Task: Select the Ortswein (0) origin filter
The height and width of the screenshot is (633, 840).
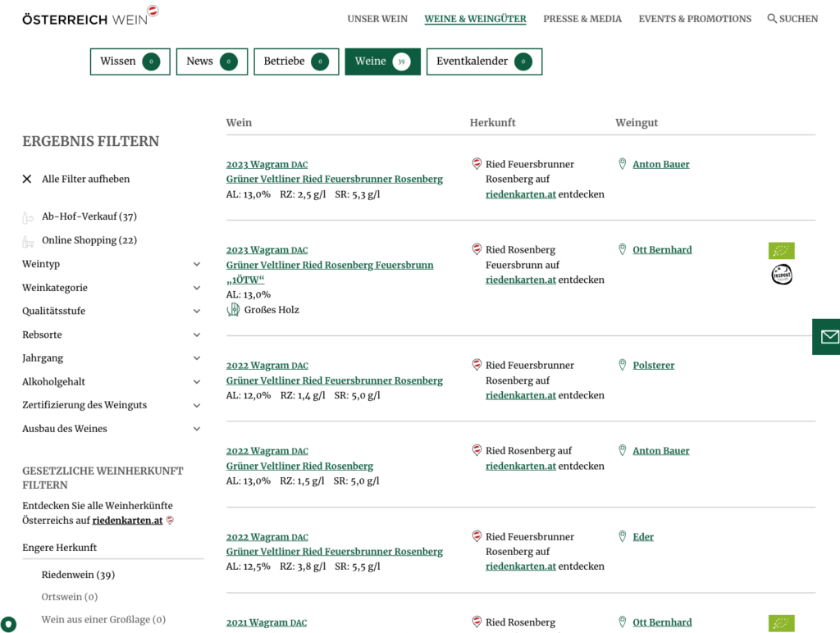Action: click(70, 597)
